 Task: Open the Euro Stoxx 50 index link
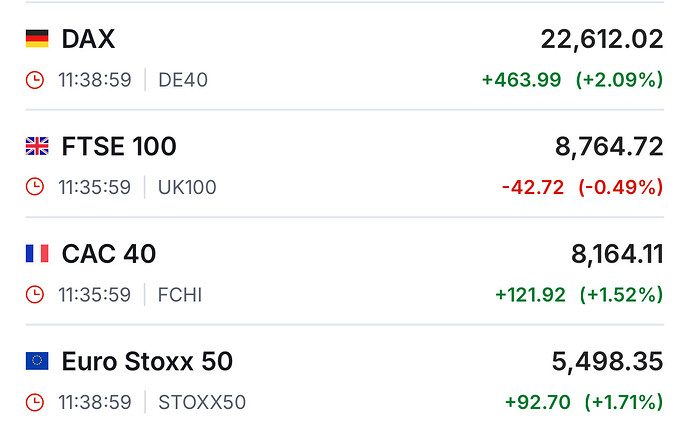click(x=147, y=361)
